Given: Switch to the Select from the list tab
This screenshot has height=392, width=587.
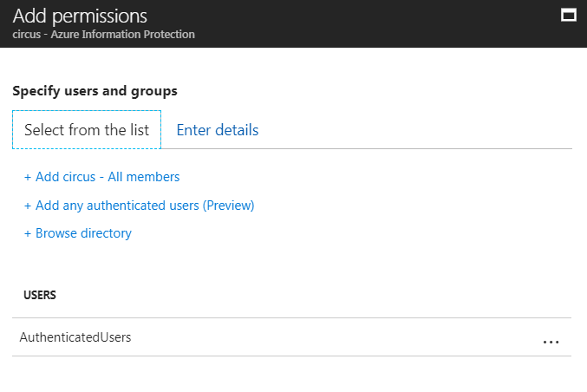Looking at the screenshot, I should 87,130.
